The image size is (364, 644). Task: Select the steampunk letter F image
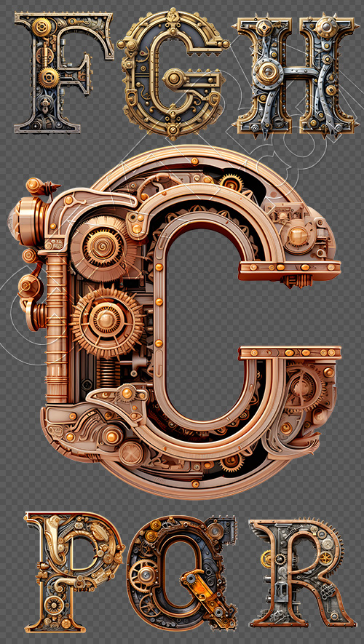point(63,72)
